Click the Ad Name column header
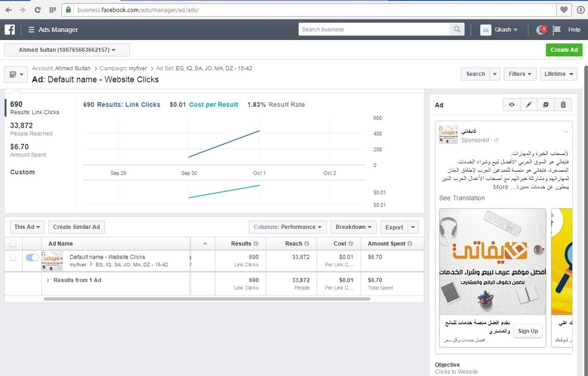 (x=61, y=243)
